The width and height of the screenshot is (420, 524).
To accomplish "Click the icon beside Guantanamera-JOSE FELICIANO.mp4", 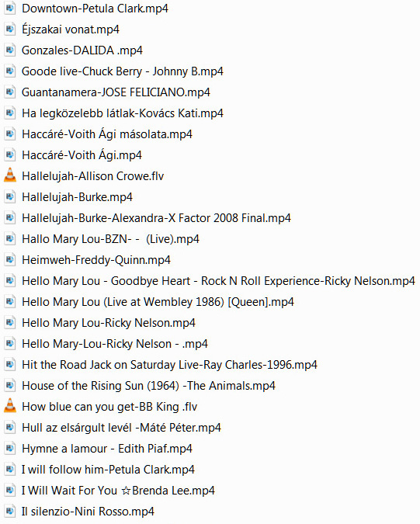I will 10,92.
